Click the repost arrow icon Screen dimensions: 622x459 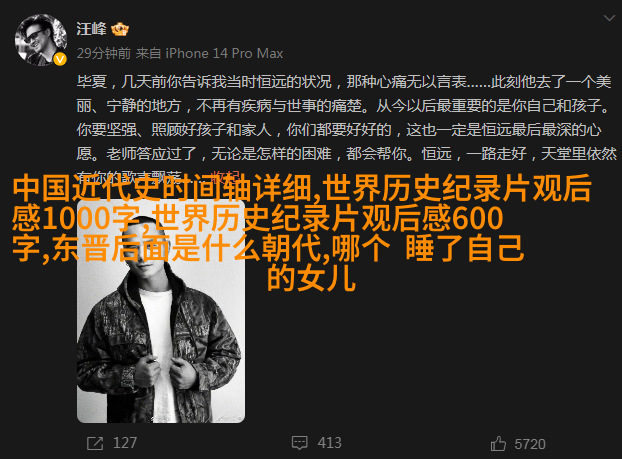pos(95,443)
